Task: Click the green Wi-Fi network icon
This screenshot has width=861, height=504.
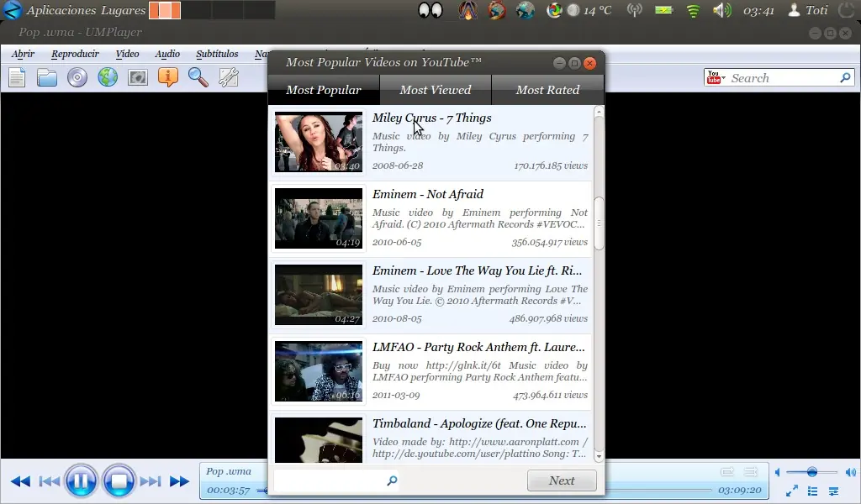Action: tap(693, 10)
